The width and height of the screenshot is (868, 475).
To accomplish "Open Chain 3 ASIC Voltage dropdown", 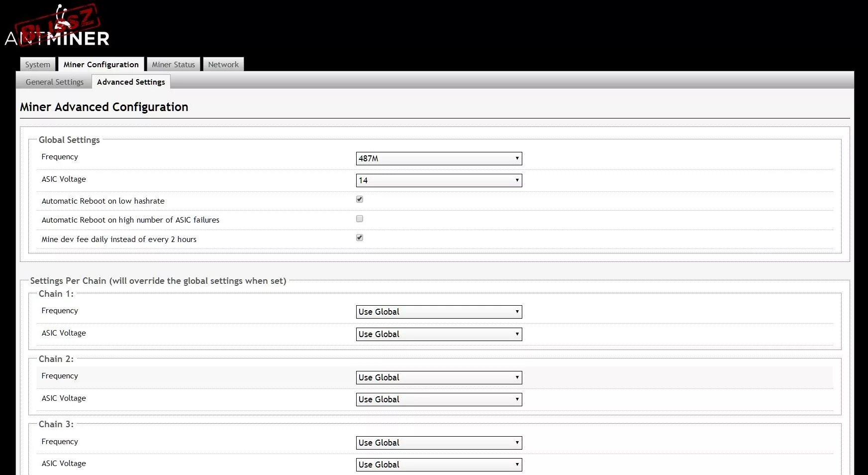I will click(439, 465).
